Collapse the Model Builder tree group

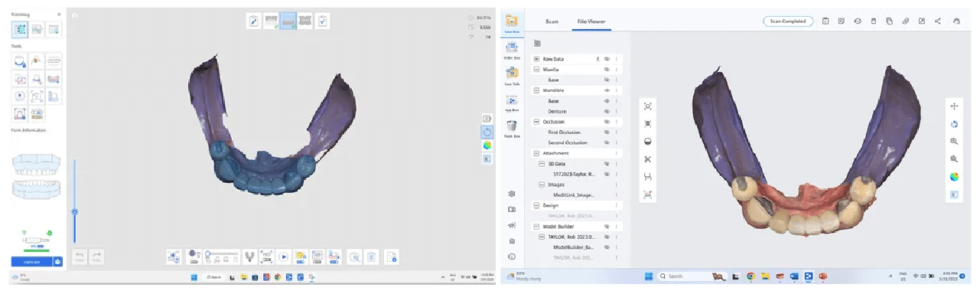coord(537,226)
